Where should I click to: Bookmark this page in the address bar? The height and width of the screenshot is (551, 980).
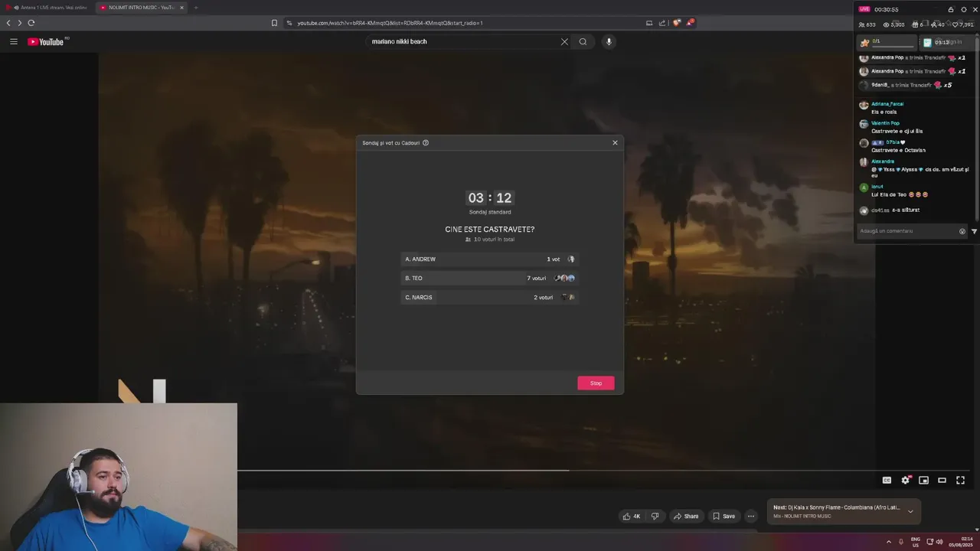pos(274,23)
